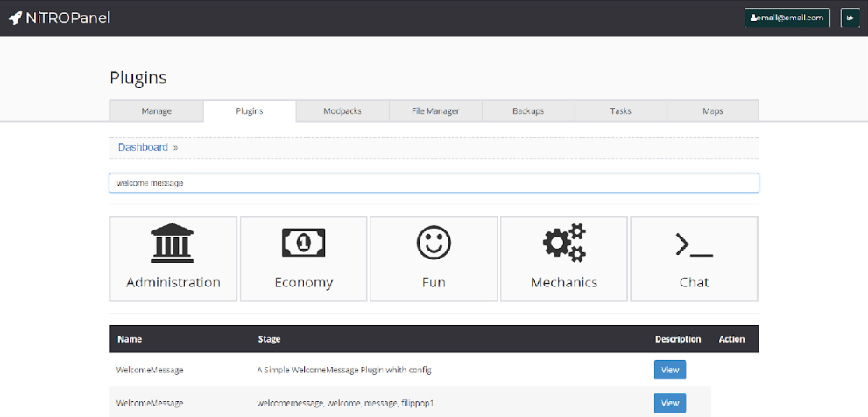Go to the File Manager tab
The image size is (868, 417).
(x=435, y=111)
